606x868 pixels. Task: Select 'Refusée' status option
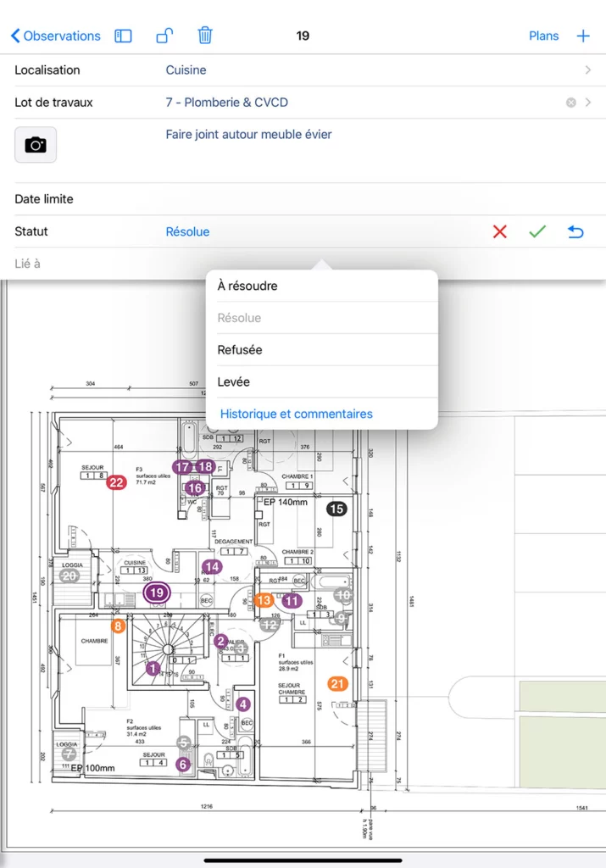coord(240,350)
